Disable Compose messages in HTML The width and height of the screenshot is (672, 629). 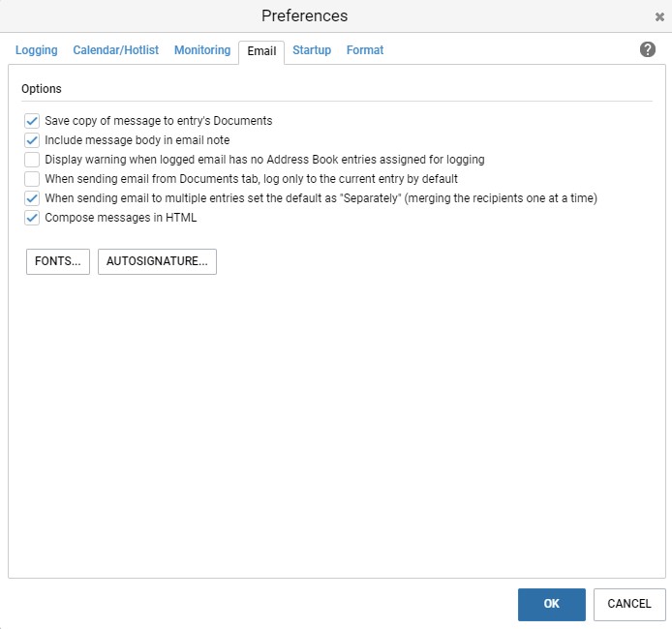(32, 218)
